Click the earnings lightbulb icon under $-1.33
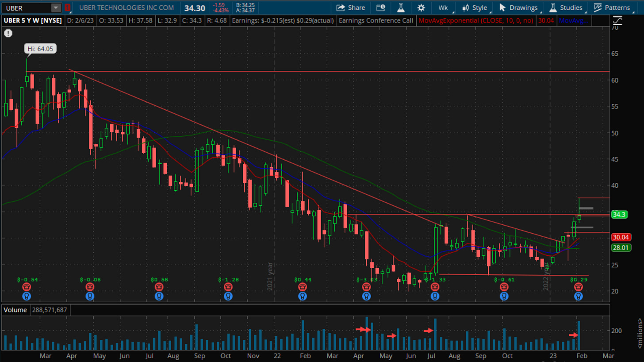This screenshot has height=362, width=644. (435, 296)
